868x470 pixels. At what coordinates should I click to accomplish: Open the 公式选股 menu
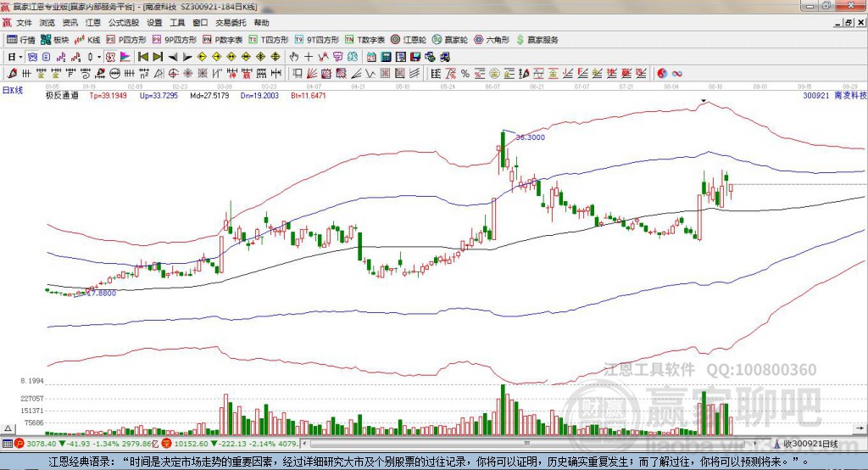click(124, 23)
